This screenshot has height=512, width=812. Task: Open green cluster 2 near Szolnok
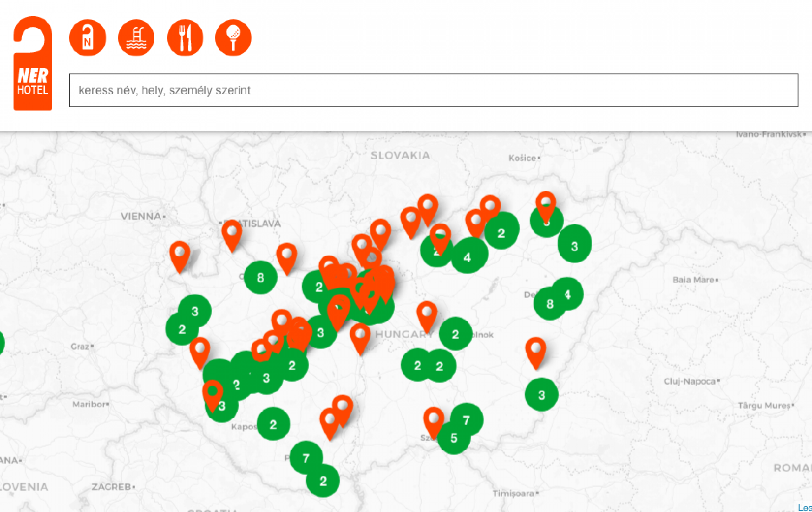click(455, 334)
